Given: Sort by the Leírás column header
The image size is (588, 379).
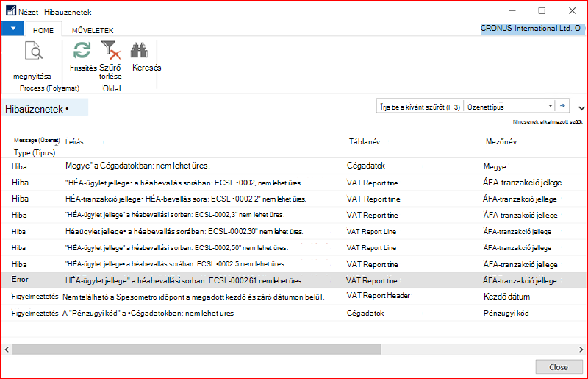Looking at the screenshot, I should pos(74,141).
